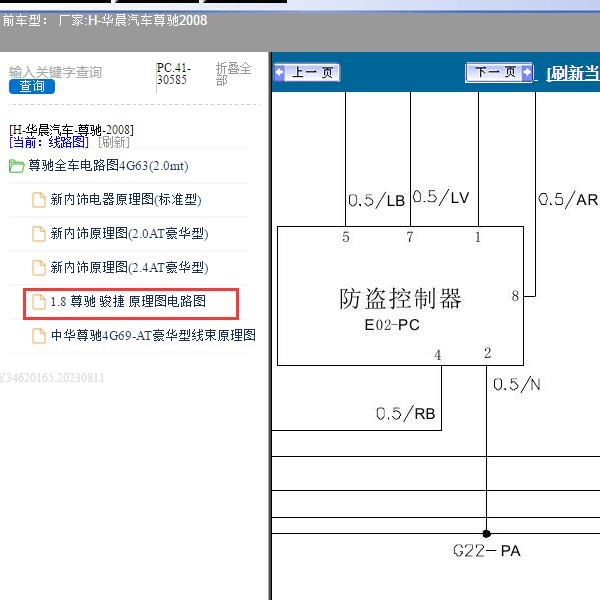Click pin 5 on the 防盗控制器 box
The width and height of the screenshot is (600, 600).
tap(346, 237)
